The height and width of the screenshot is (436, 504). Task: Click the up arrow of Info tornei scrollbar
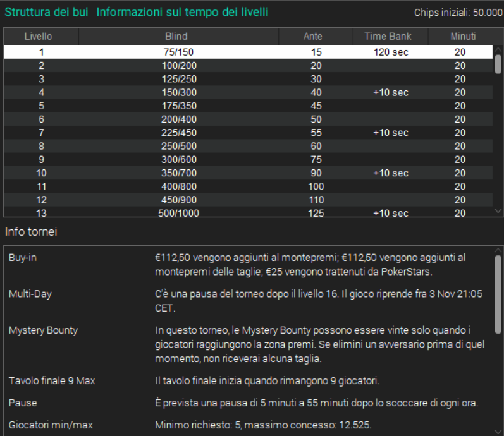point(498,250)
